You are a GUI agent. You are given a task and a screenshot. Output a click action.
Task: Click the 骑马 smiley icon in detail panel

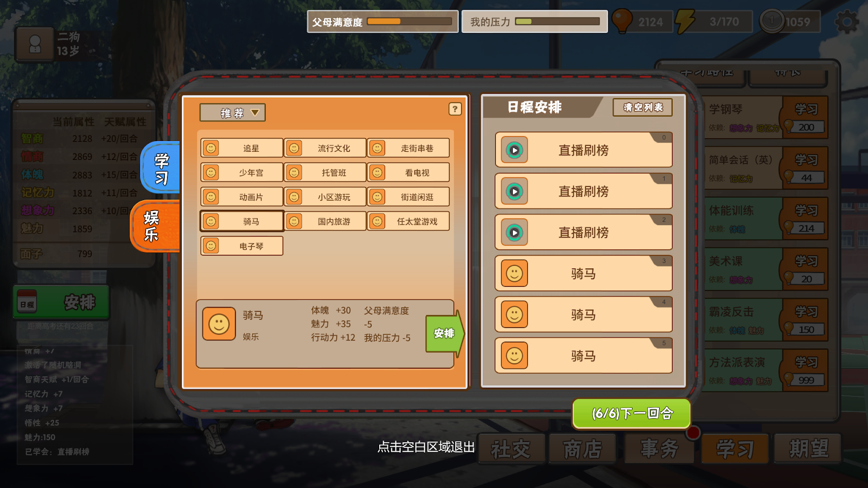[x=219, y=324]
